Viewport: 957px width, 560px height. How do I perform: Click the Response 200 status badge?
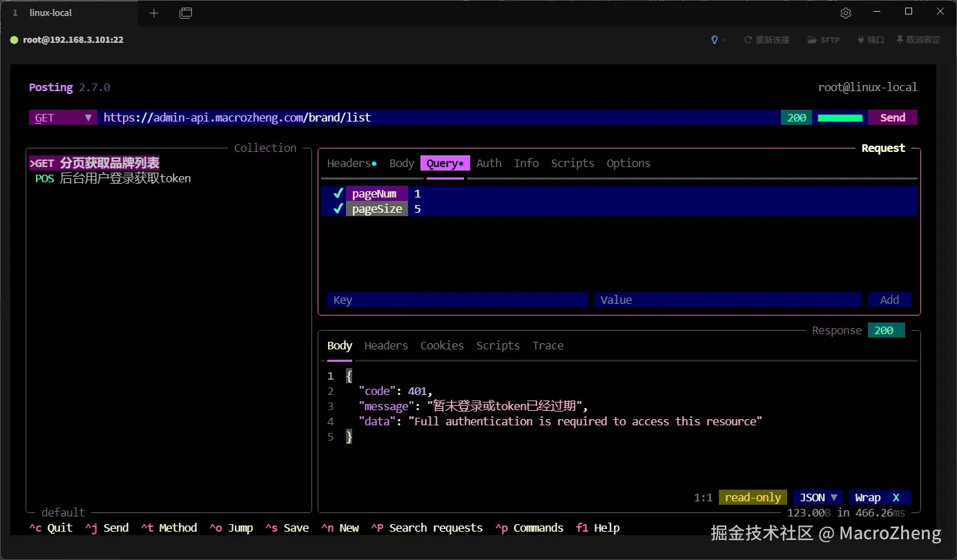point(886,330)
